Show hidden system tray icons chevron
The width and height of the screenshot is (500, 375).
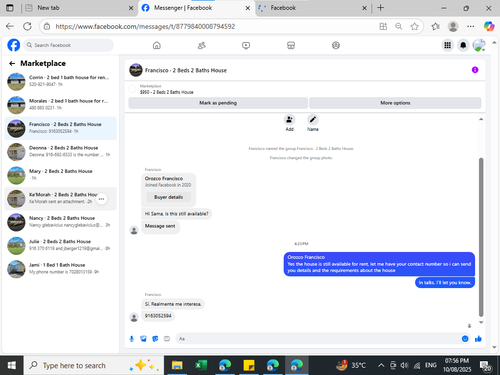click(x=381, y=366)
